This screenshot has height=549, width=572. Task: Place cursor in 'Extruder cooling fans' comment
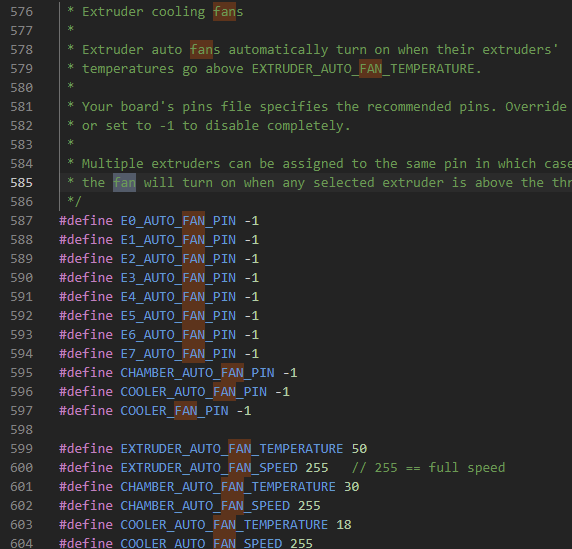163,12
